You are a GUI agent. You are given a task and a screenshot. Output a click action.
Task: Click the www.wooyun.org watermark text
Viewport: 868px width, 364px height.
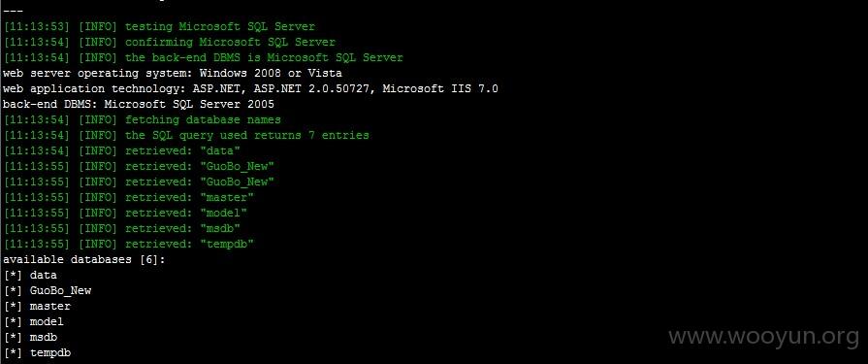(x=764, y=338)
